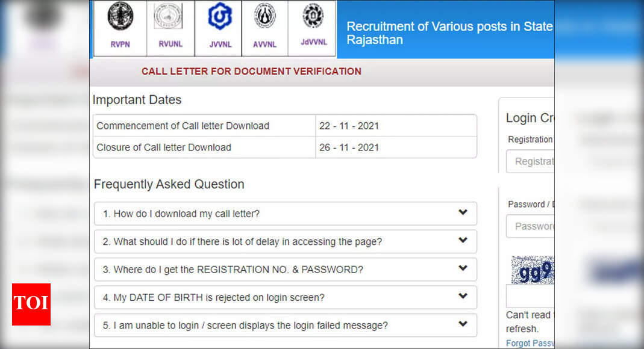Select the Closure of Call letter Download row
The height and width of the screenshot is (349, 644).
click(x=285, y=147)
